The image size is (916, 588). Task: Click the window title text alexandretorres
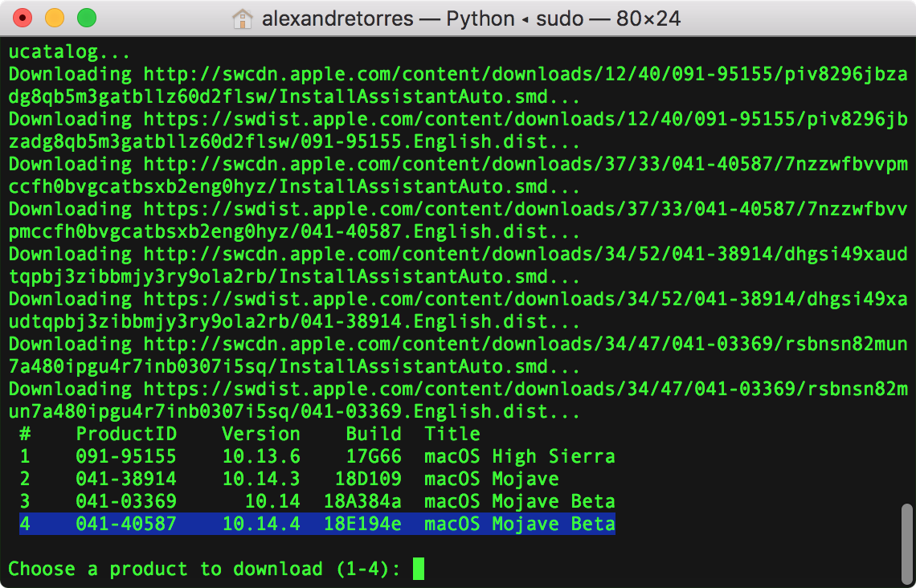point(337,18)
